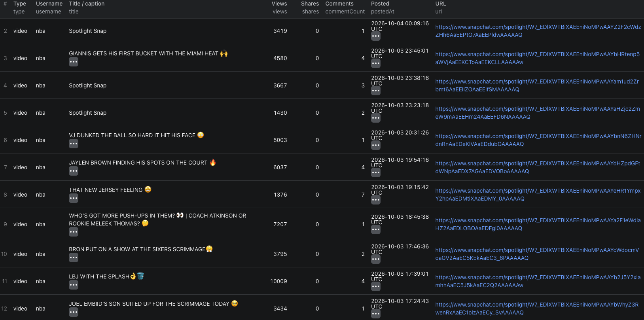
Task: Expand posted date ellipsis for 2026-10-03 23:45:01
Action: coord(376,63)
